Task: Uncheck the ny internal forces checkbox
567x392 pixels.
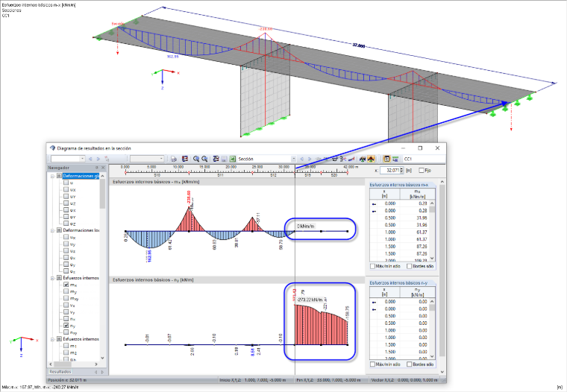Action: 66,326
